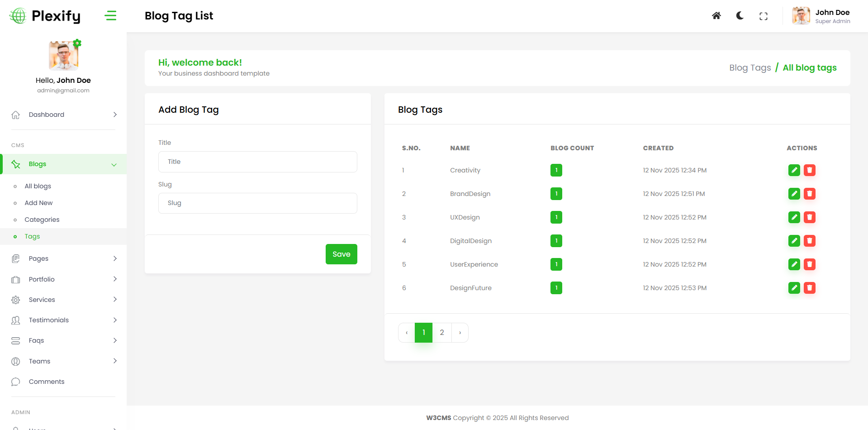This screenshot has width=868, height=430.
Task: Click the Save button
Action: click(341, 254)
